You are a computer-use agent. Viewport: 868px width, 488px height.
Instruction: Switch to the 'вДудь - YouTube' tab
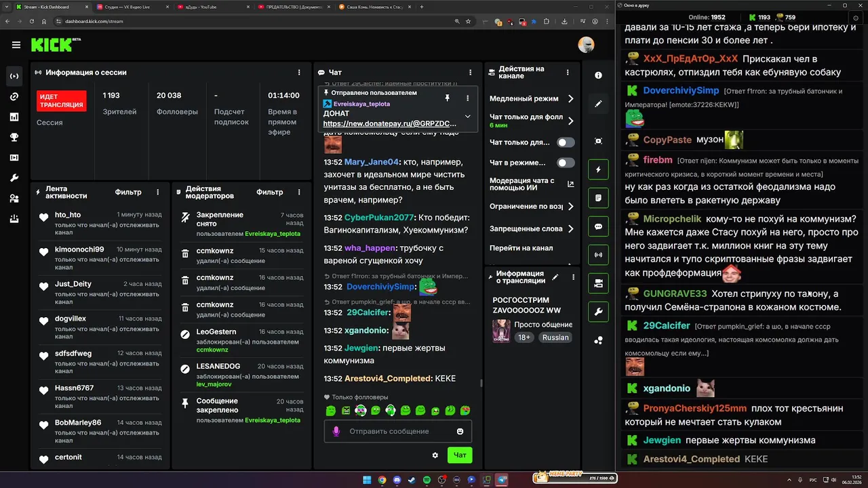[x=214, y=7]
